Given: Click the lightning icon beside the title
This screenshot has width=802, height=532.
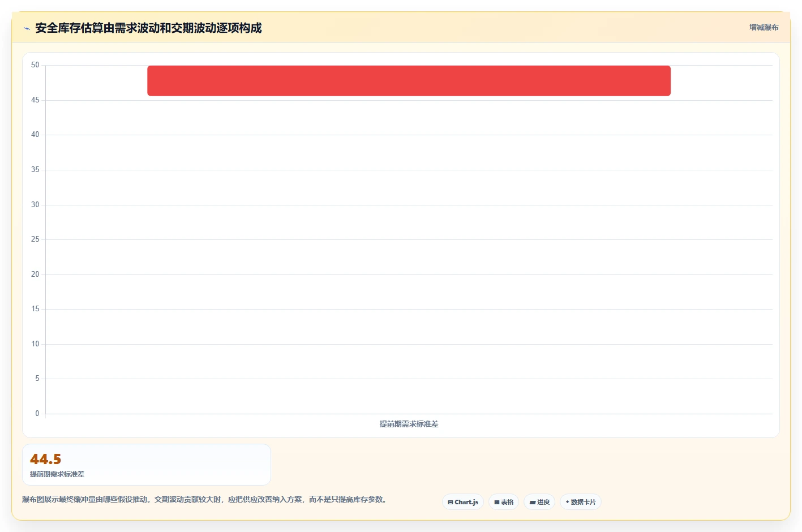Looking at the screenshot, I should coord(27,28).
